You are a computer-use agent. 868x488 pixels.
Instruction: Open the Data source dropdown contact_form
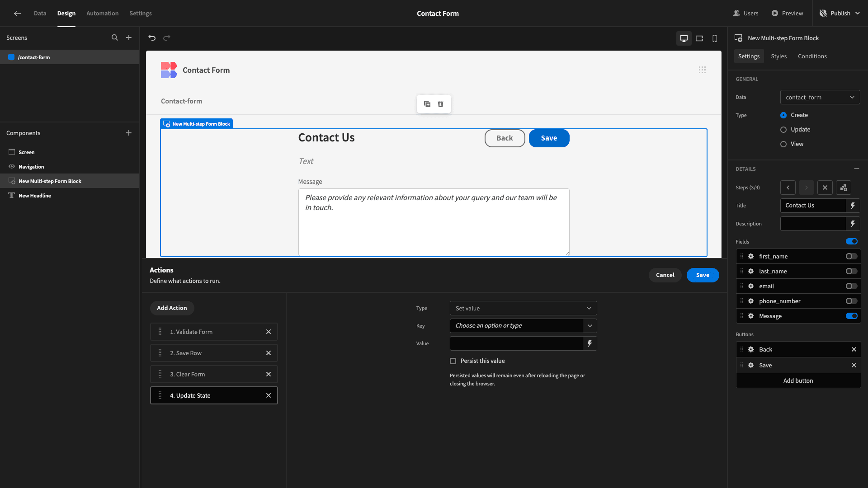pyautogui.click(x=820, y=97)
